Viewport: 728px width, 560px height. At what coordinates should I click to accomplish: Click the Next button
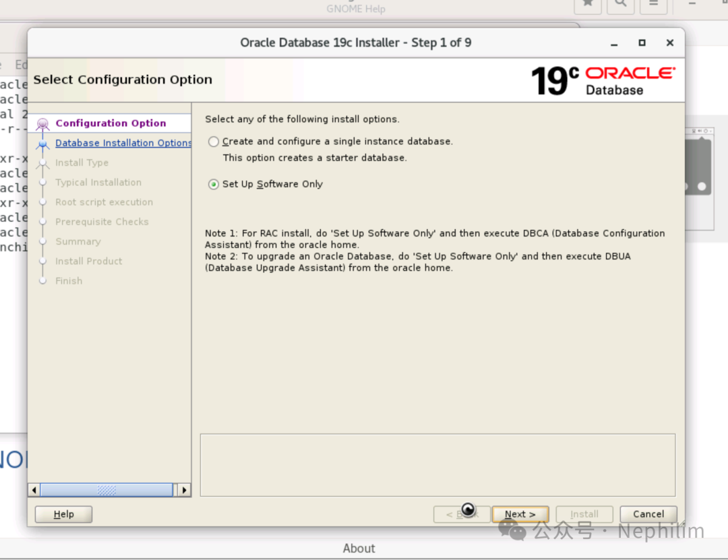coord(520,514)
